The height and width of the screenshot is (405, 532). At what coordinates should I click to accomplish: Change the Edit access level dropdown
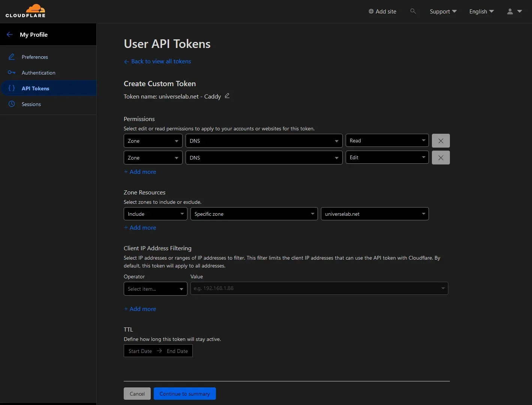pos(387,157)
